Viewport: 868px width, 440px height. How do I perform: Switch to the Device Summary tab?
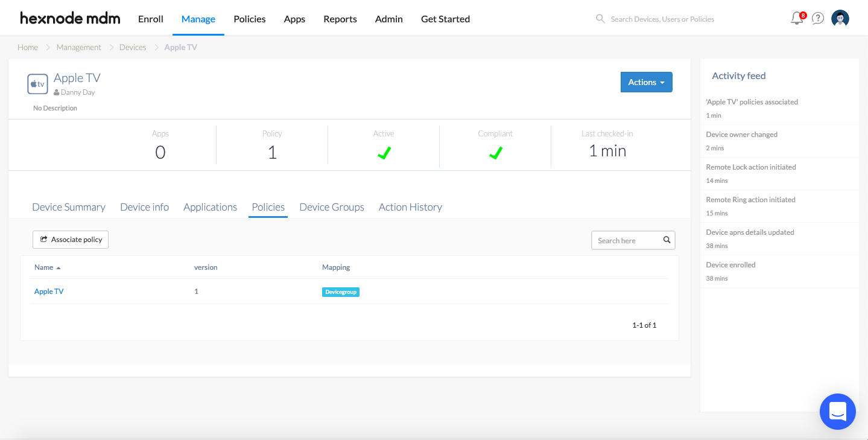tap(69, 207)
